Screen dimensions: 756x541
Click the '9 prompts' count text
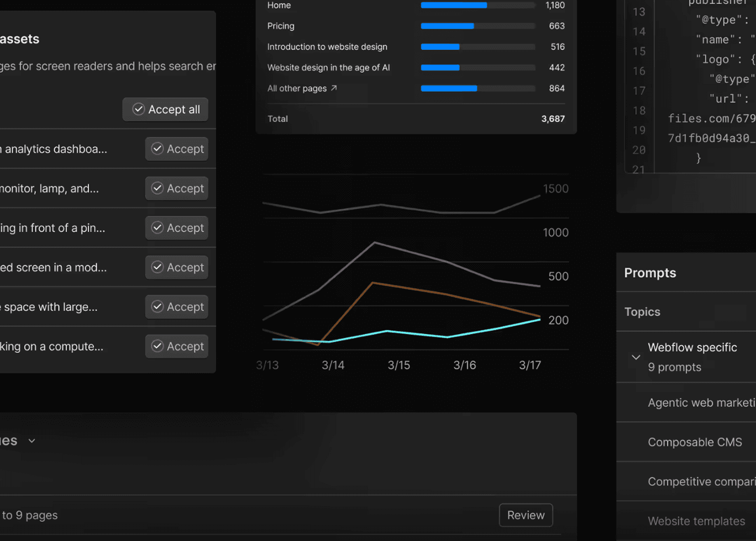(674, 367)
